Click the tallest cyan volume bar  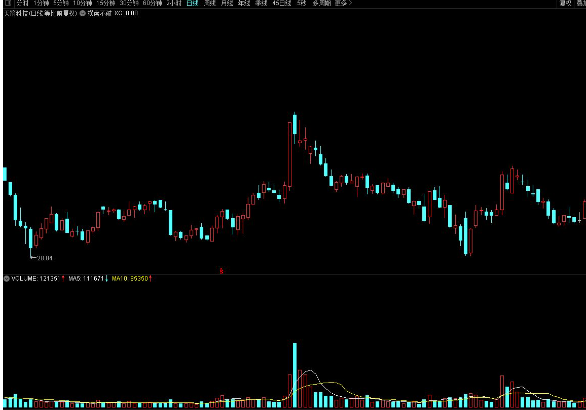pos(295,375)
